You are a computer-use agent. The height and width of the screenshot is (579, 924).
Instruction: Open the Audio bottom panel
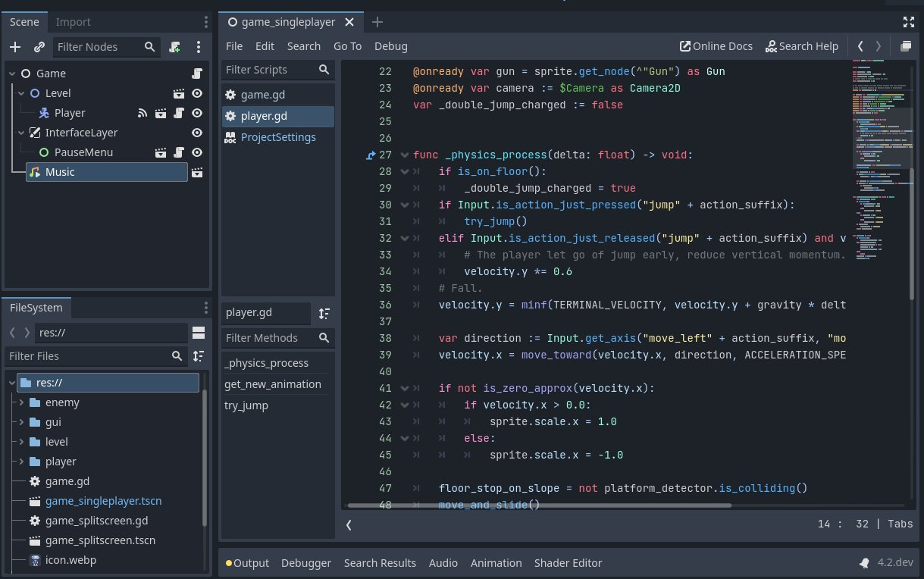point(443,563)
